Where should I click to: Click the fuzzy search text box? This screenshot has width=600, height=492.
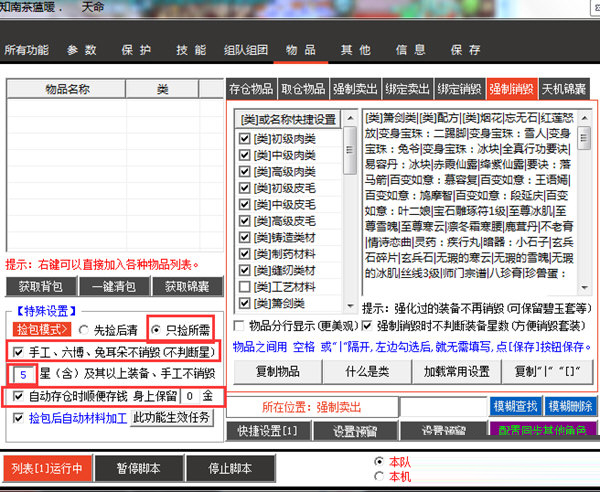(x=443, y=406)
